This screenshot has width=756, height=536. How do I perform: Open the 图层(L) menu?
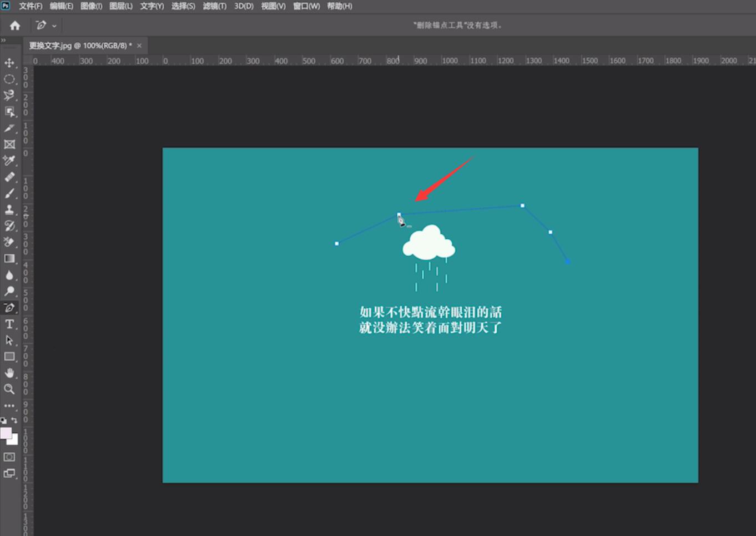[x=121, y=6]
